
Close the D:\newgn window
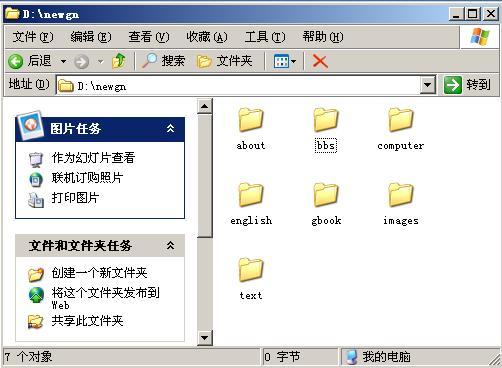491,14
